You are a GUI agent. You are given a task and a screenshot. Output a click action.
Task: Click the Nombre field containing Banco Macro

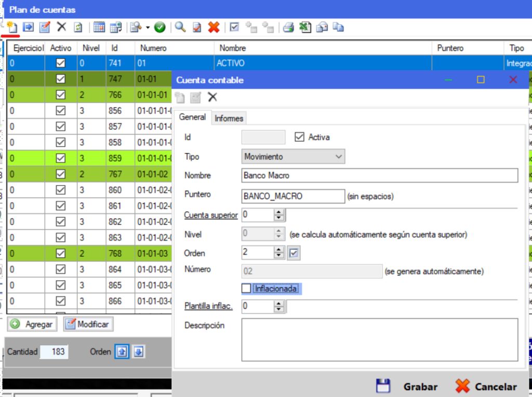pyautogui.click(x=380, y=176)
